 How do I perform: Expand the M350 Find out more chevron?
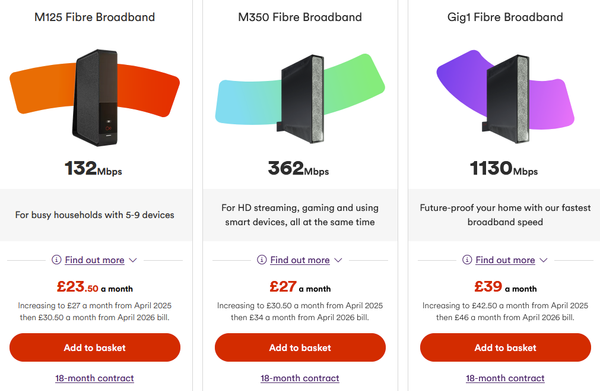[x=338, y=260]
